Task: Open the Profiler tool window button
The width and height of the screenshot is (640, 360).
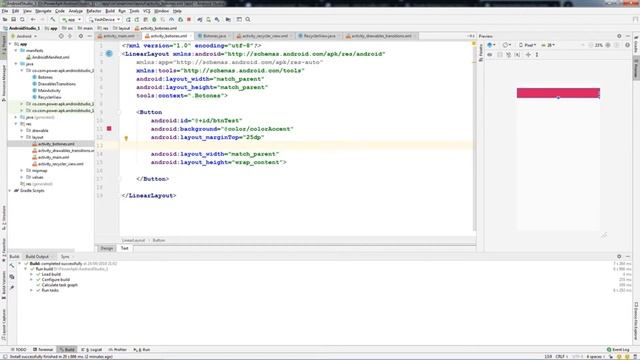Action: 118,350
